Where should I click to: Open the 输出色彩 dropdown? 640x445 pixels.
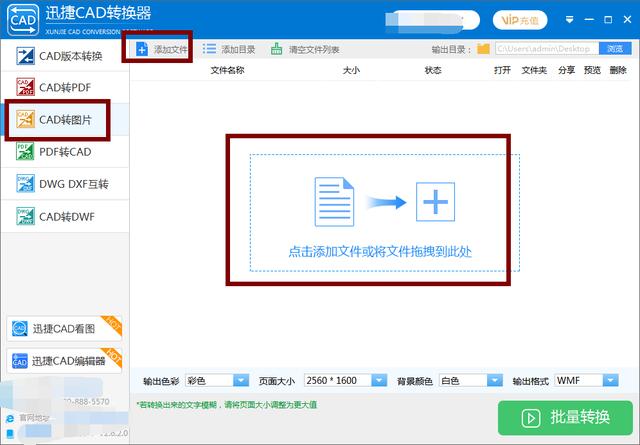(241, 380)
